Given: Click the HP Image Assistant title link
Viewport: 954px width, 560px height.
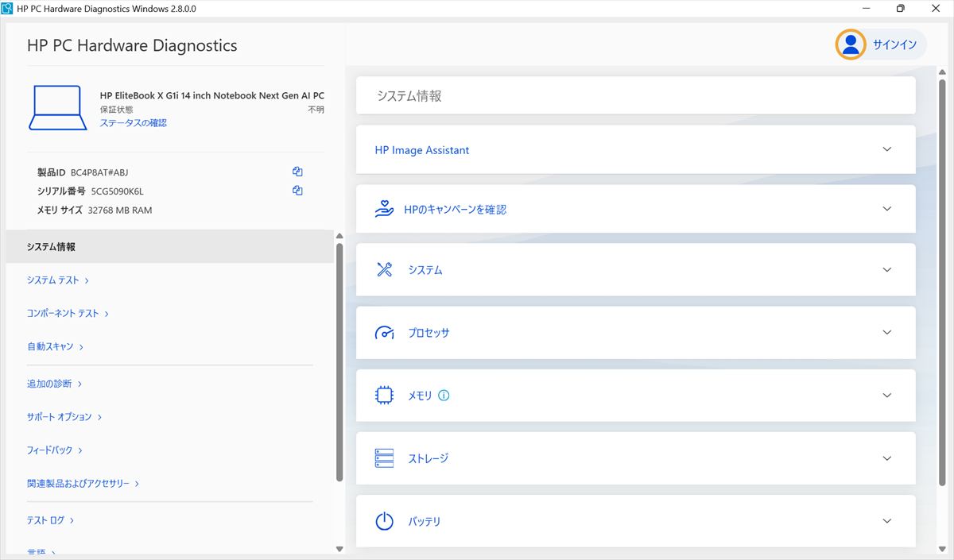Looking at the screenshot, I should (422, 149).
